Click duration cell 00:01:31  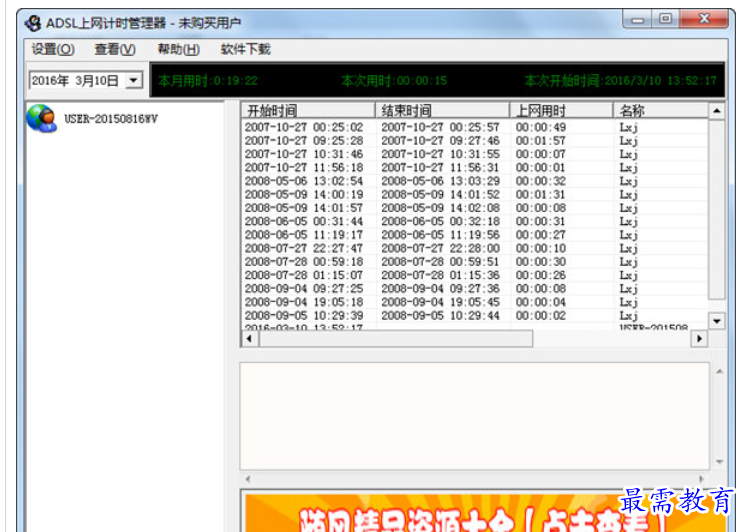[541, 195]
